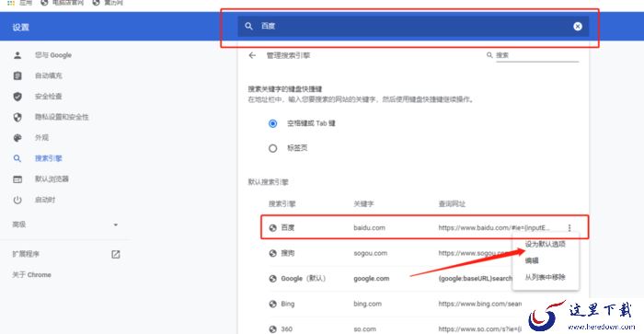Click the google.com keyword cell
The image size is (644, 334).
(x=372, y=279)
